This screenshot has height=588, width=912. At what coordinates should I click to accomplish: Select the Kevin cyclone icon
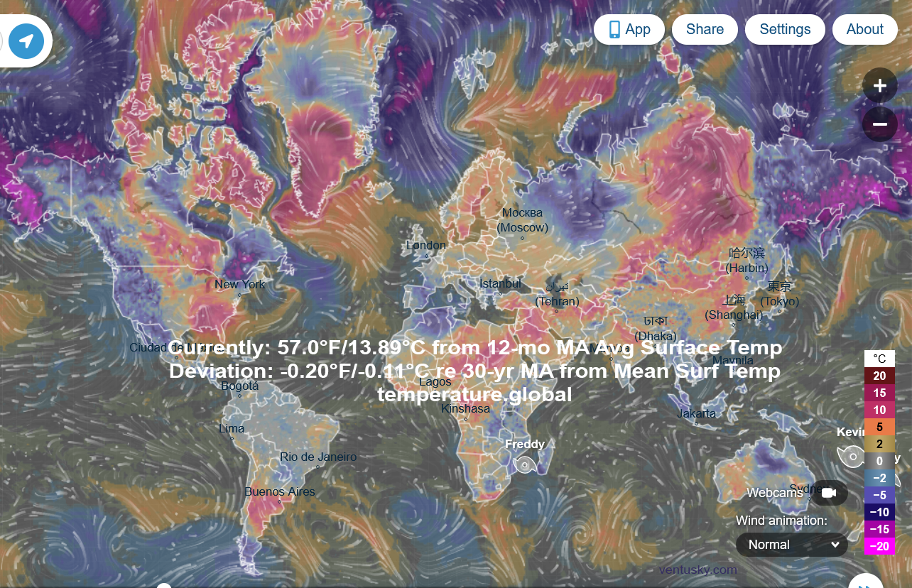pos(849,455)
